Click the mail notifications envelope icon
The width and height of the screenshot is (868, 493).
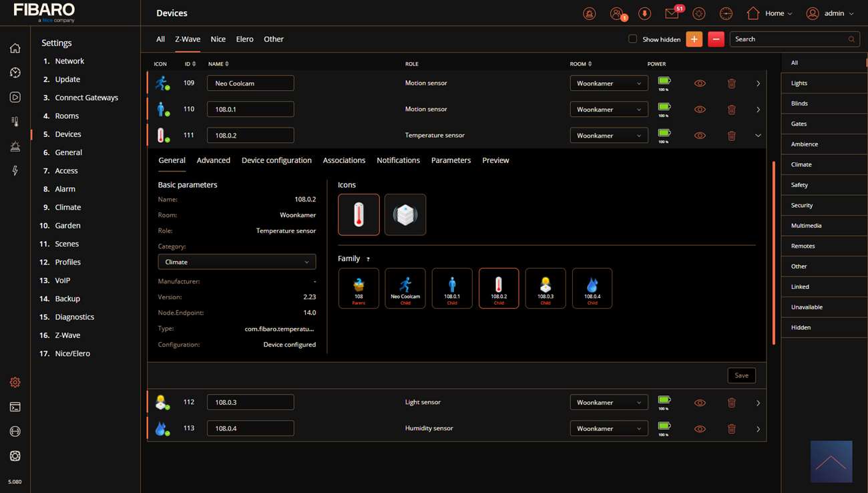click(x=672, y=14)
